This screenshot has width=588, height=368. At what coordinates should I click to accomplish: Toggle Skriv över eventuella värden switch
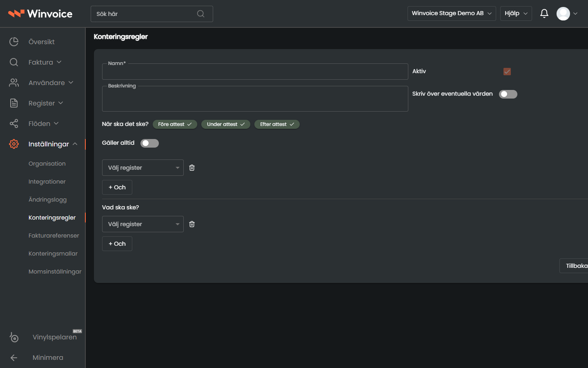coord(508,94)
